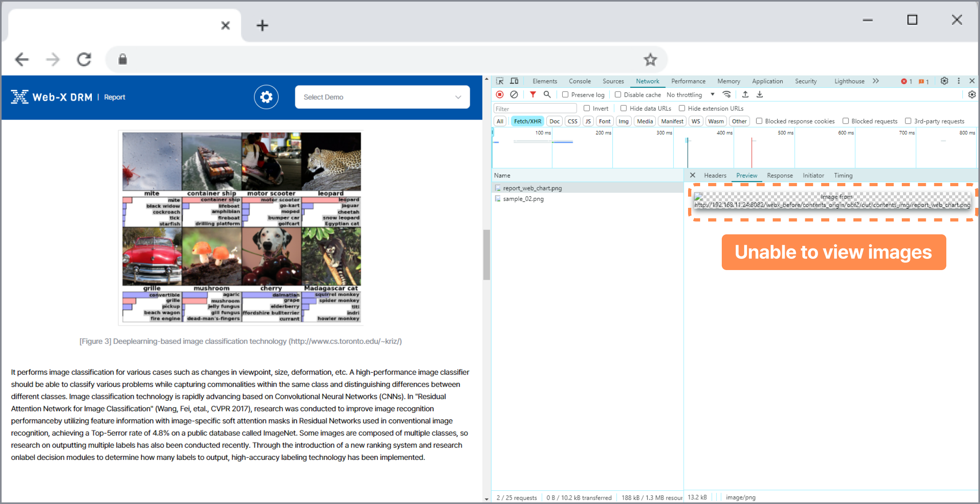This screenshot has height=504, width=980.
Task: Click the inspect element picker icon
Action: (499, 81)
